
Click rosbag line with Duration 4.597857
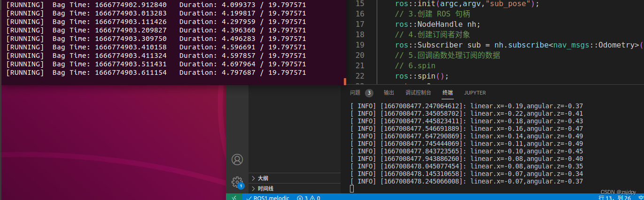pyautogui.click(x=156, y=56)
